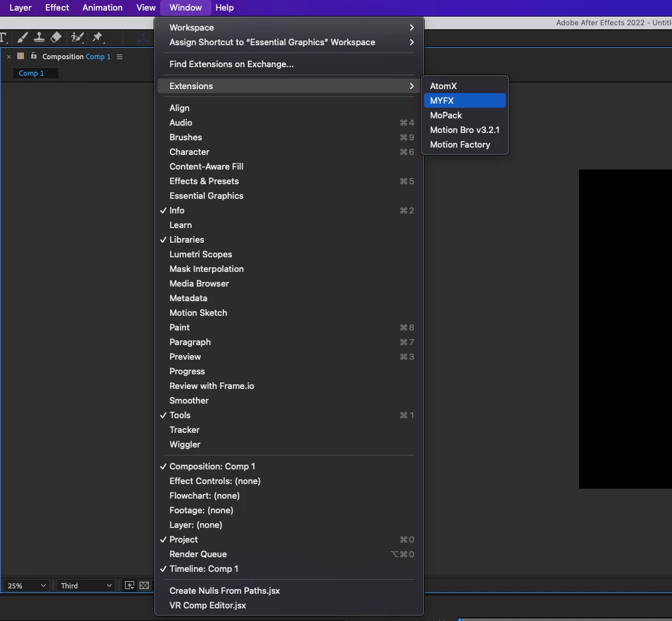Show the Tracker panel
The image size is (672, 621).
point(289,430)
